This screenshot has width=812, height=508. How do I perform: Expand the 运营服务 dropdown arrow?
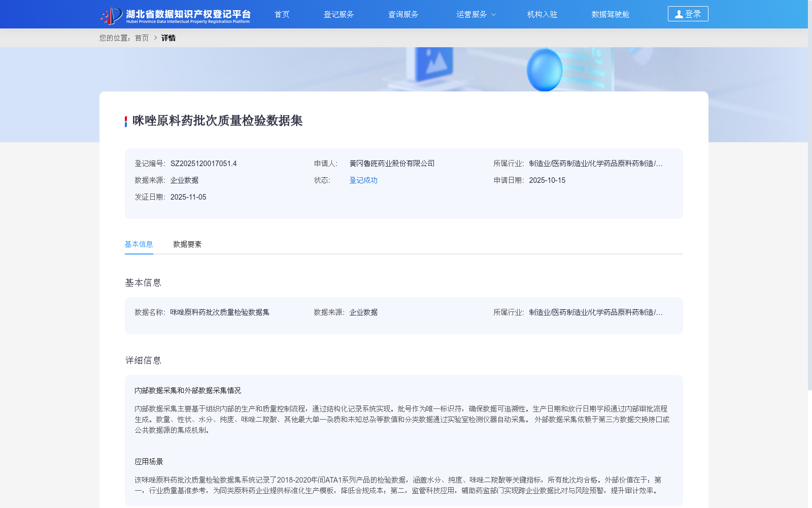click(x=493, y=15)
